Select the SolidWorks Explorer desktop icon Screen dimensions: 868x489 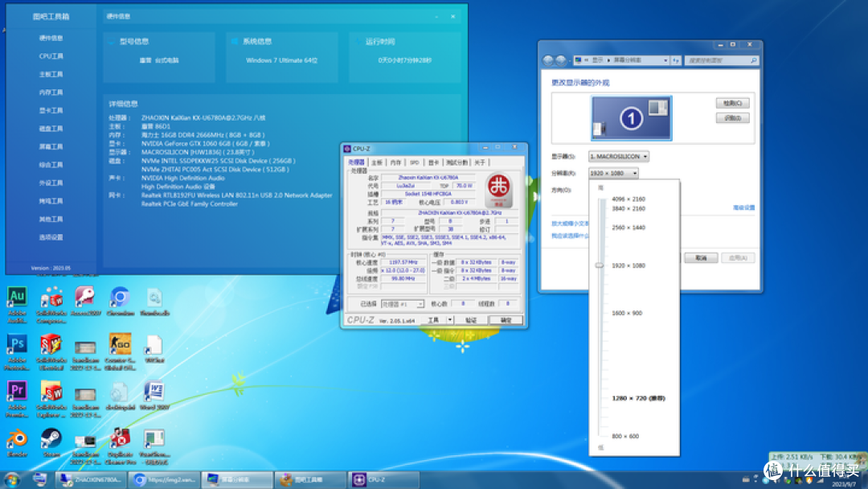click(51, 399)
